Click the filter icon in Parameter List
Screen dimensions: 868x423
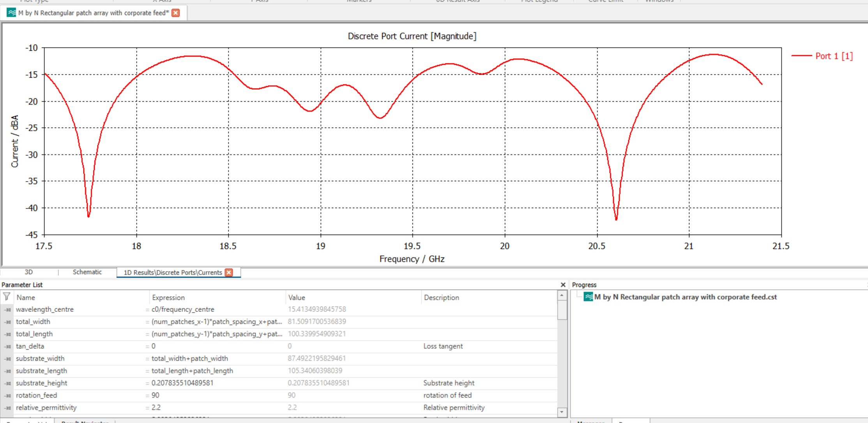pos(7,297)
